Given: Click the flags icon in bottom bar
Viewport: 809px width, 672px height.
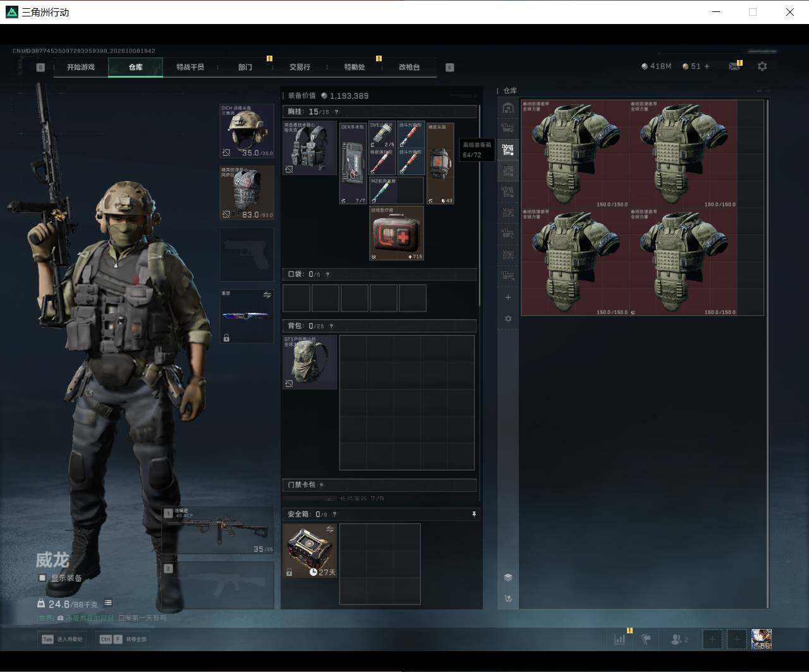Looking at the screenshot, I should coord(646,639).
